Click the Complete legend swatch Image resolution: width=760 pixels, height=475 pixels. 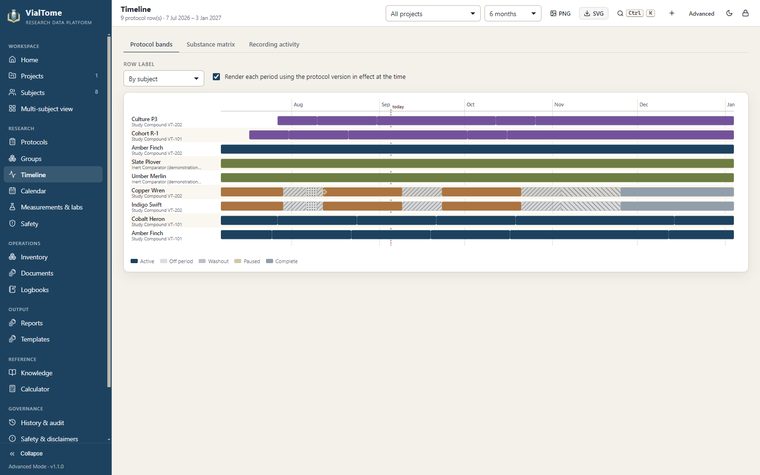[x=269, y=261]
